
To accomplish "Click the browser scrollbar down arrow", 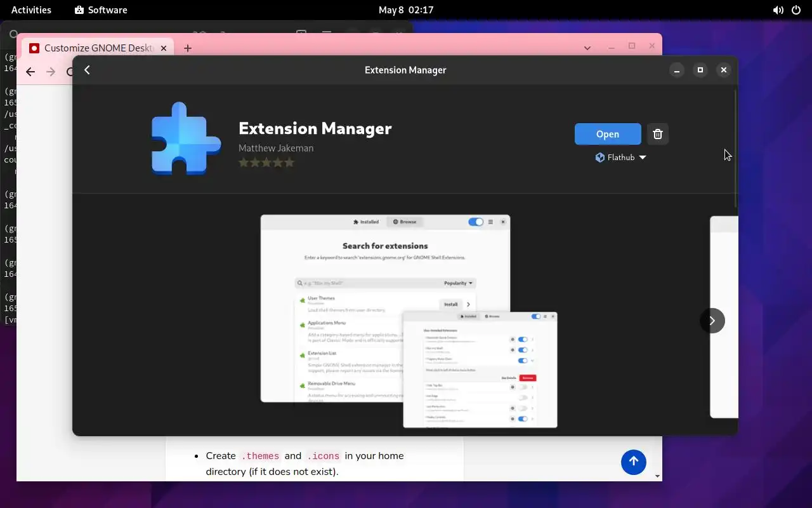I will click(x=657, y=476).
